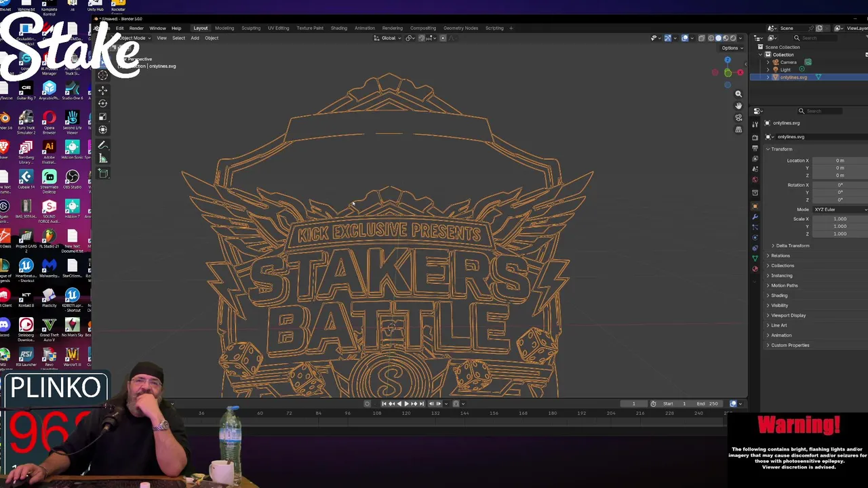Expand the Delta Transform panel

pos(791,245)
